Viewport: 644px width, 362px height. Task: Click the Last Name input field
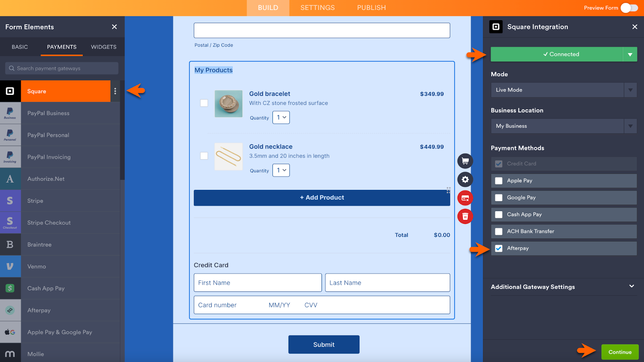coord(388,283)
